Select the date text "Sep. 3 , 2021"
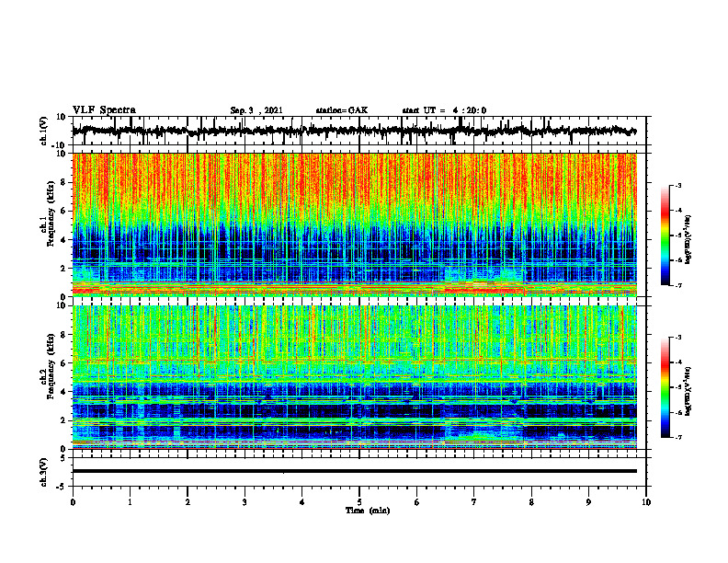728x563 pixels. click(x=256, y=110)
